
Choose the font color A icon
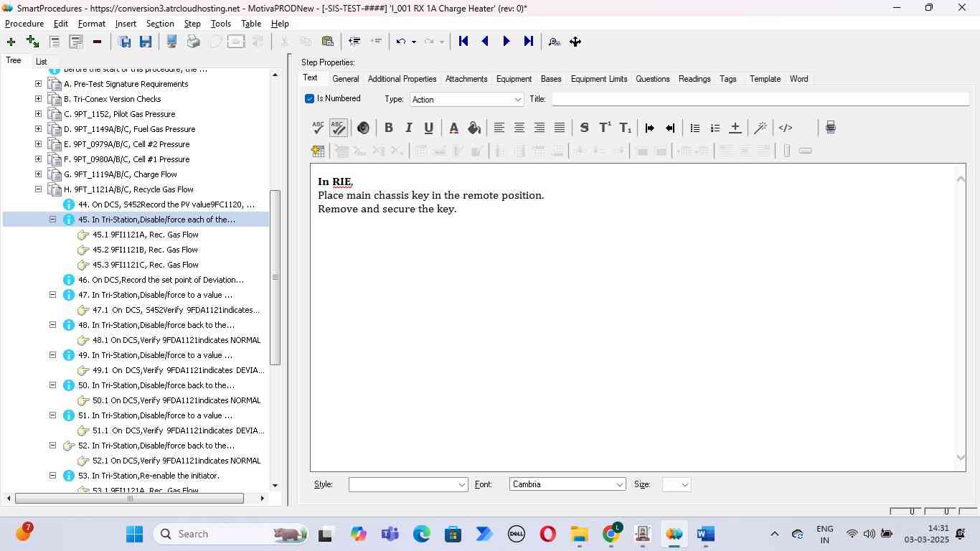[453, 128]
